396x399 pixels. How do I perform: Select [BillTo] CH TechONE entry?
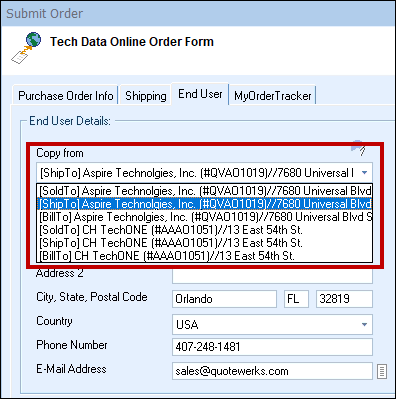point(205,256)
